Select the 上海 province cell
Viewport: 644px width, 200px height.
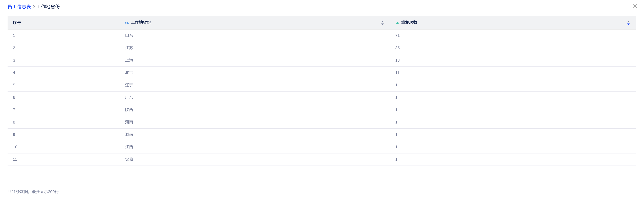pyautogui.click(x=129, y=60)
